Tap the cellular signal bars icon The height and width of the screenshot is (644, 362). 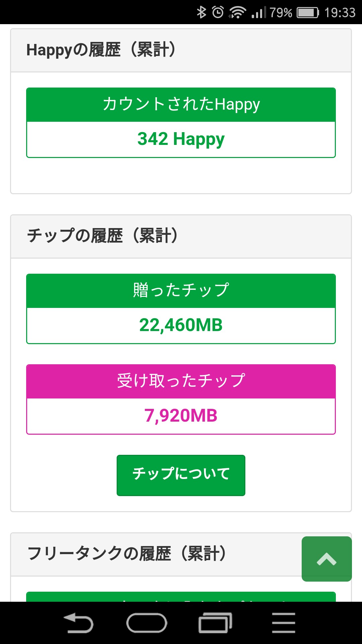[258, 12]
